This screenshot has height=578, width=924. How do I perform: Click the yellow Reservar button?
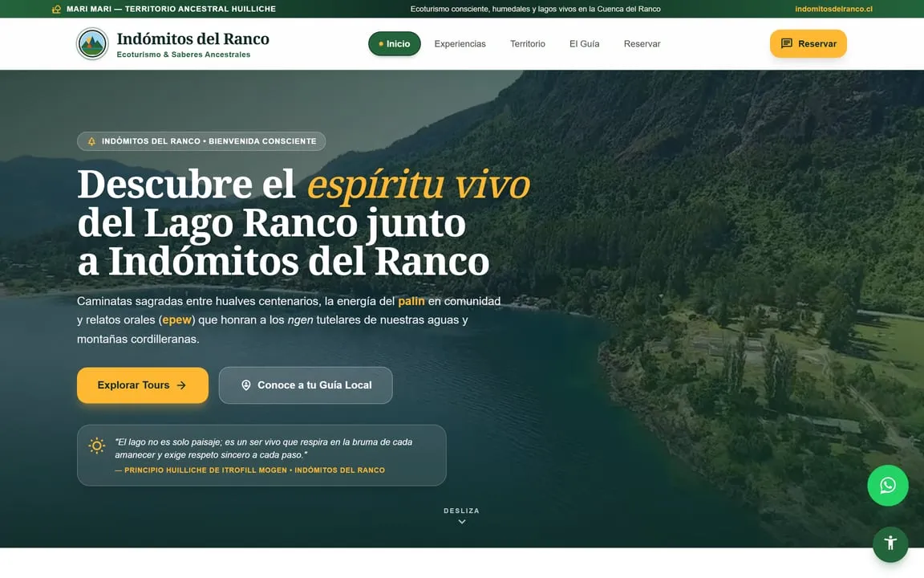click(x=808, y=43)
